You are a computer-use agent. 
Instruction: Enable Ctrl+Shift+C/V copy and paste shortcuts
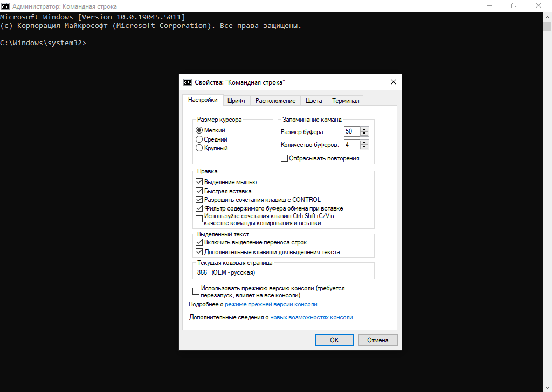(199, 219)
